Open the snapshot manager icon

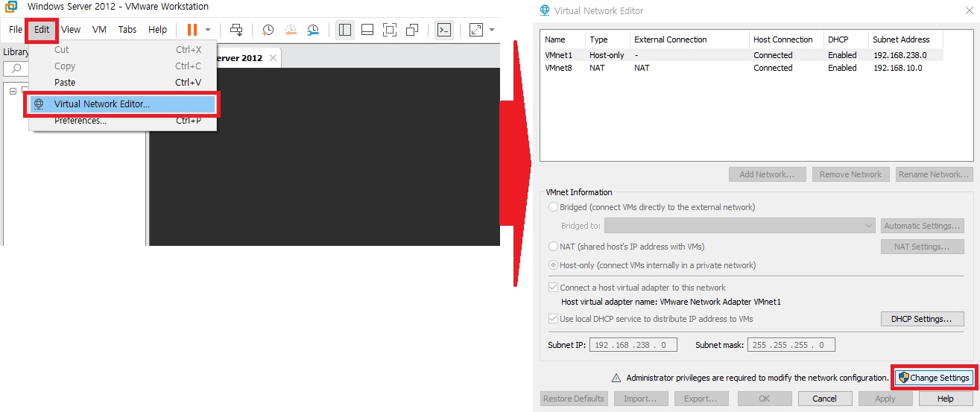tap(313, 30)
